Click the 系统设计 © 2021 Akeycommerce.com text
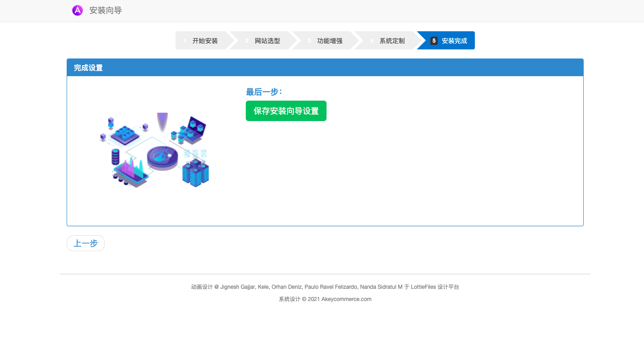The image size is (644, 345). click(325, 299)
